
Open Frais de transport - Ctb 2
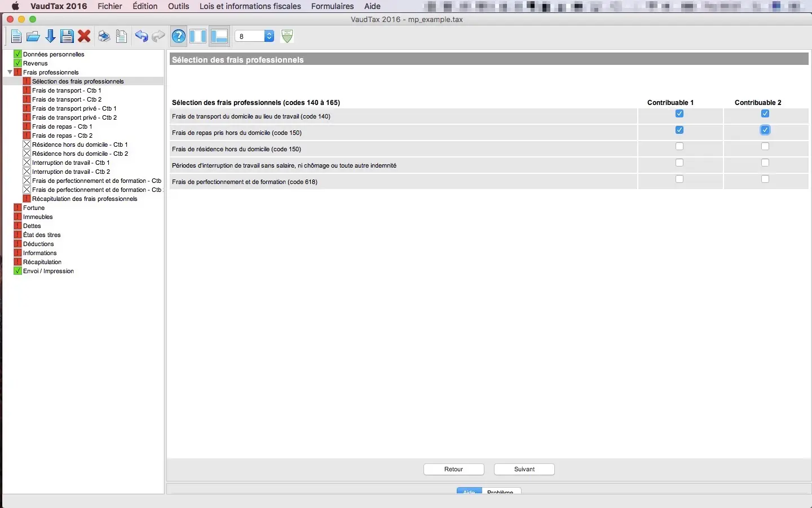click(67, 99)
